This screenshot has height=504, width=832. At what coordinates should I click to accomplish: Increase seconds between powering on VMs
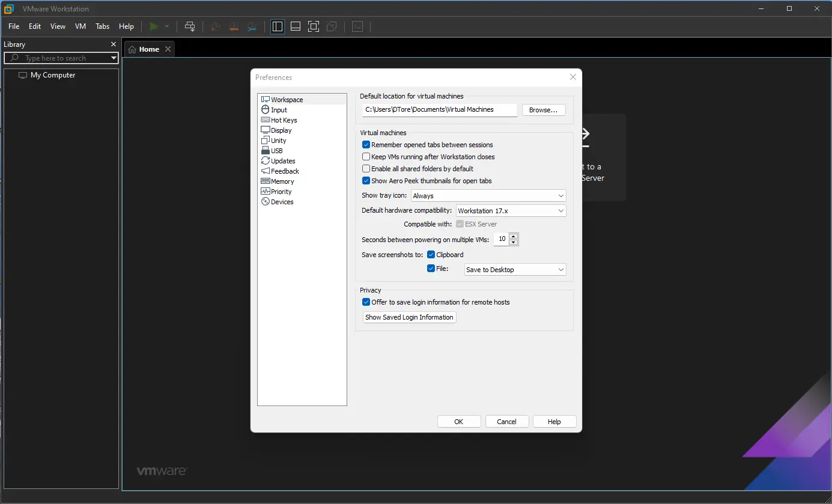(x=513, y=236)
